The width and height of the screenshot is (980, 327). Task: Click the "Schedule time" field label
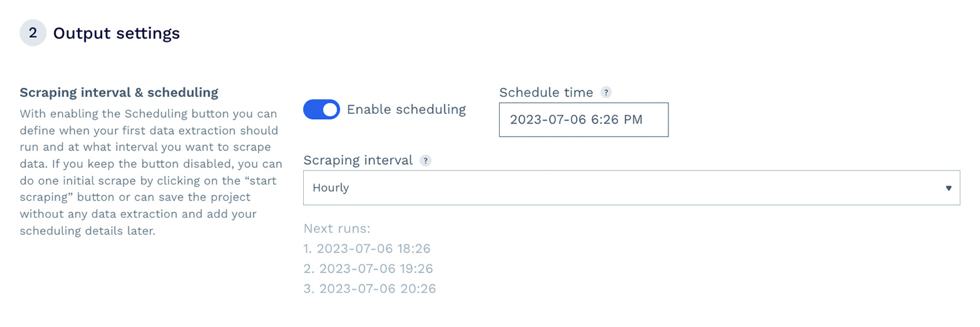(x=546, y=93)
